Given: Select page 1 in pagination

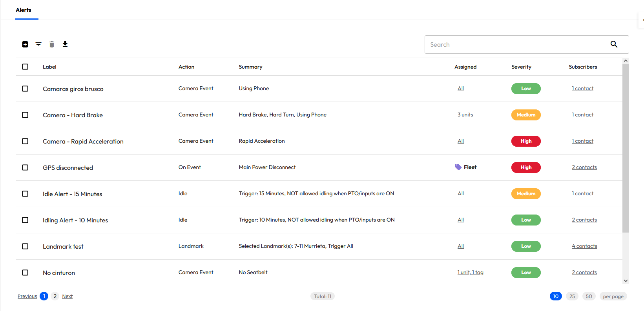Looking at the screenshot, I should (44, 296).
